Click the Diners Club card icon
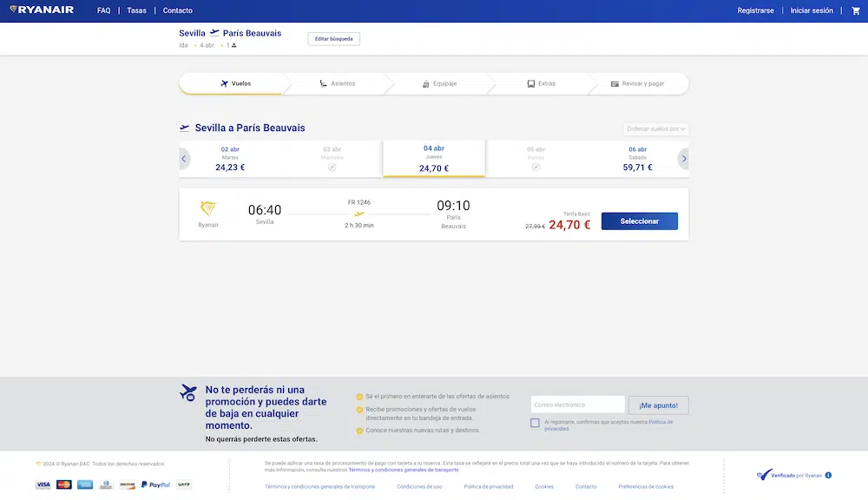Screen dimensions: 868x500 106,484
